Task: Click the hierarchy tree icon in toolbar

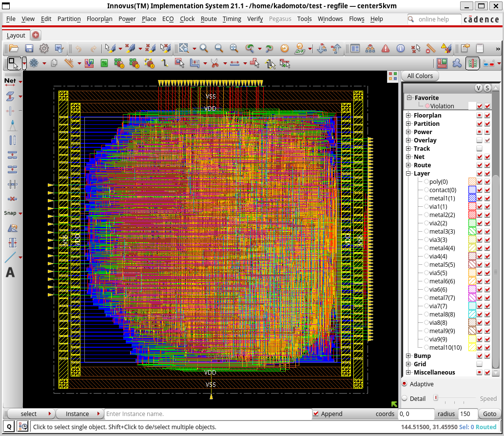Action: [x=370, y=49]
